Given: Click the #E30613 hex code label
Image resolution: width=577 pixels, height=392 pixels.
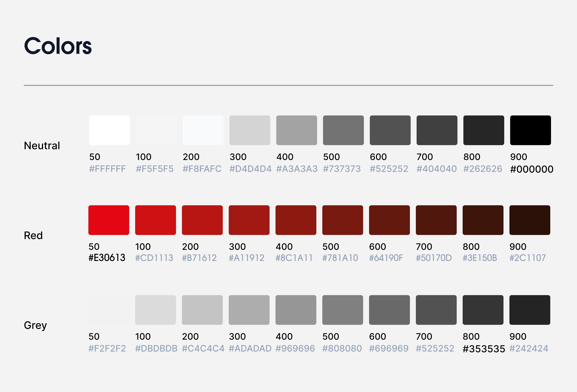Looking at the screenshot, I should [x=107, y=258].
